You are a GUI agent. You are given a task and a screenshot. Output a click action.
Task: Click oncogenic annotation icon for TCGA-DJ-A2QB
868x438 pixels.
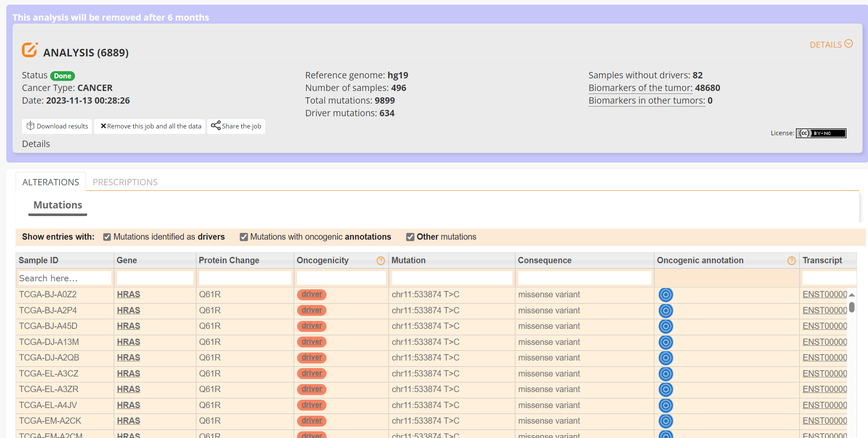(x=666, y=358)
